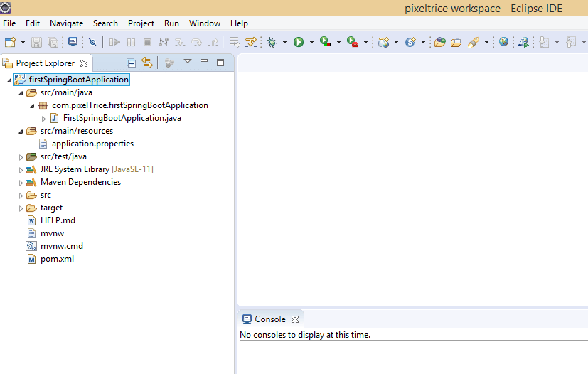Click the Disconnect debug icon
Image resolution: width=588 pixels, height=374 pixels.
tap(163, 42)
